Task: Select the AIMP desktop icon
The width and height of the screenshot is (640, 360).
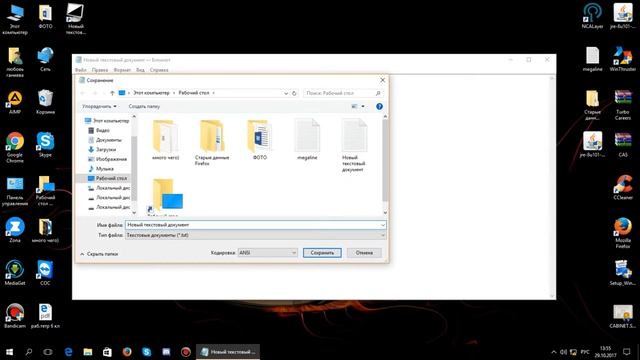Action: tap(15, 102)
